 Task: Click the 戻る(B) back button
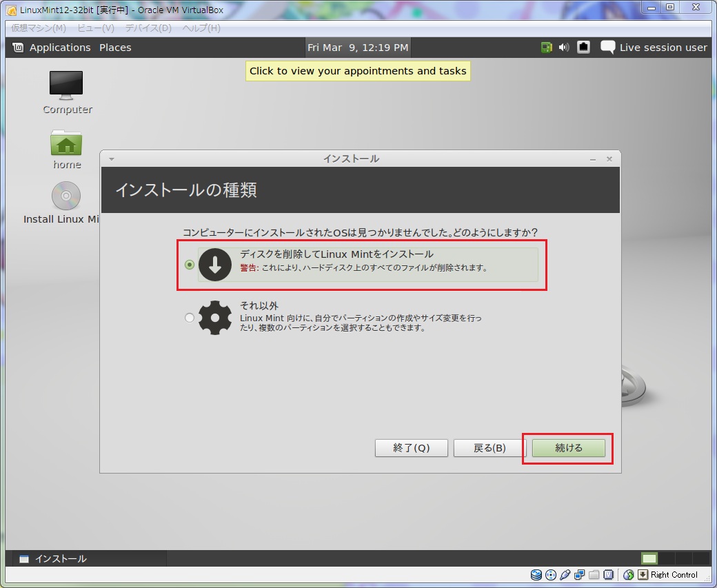coord(489,448)
